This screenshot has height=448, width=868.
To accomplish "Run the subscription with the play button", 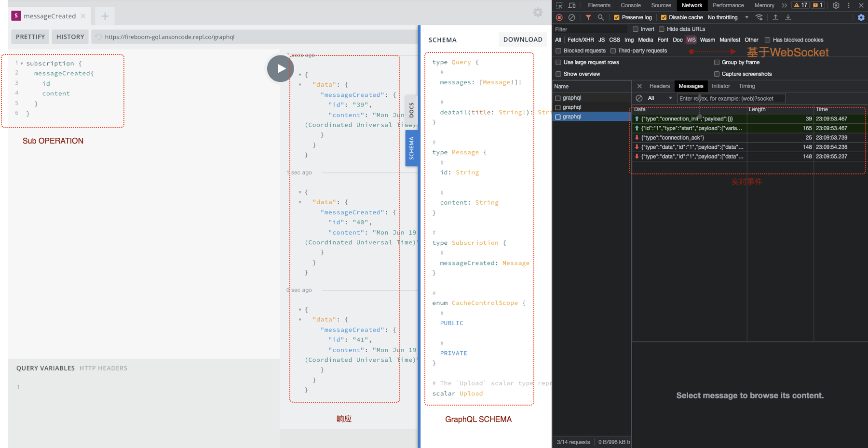I will coord(280,69).
